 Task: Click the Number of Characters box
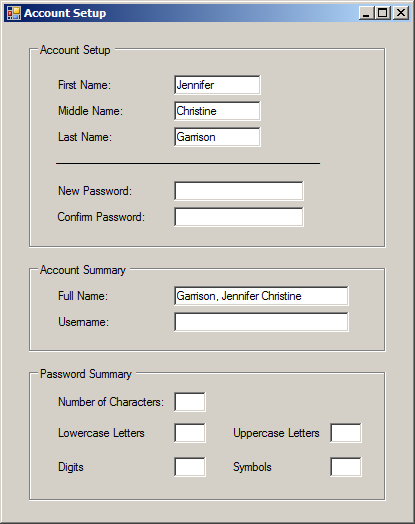pyautogui.click(x=190, y=402)
